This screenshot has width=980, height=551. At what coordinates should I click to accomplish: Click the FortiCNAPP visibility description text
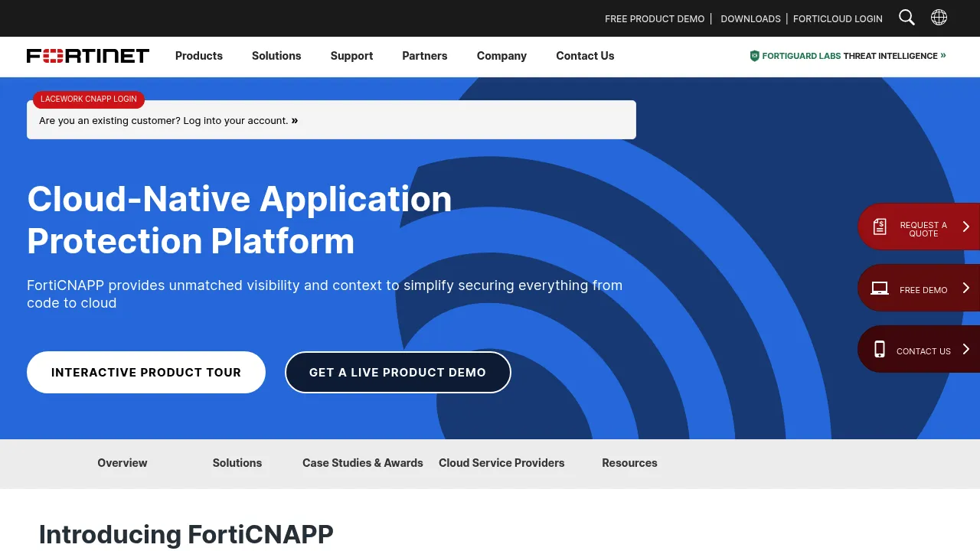(x=325, y=294)
